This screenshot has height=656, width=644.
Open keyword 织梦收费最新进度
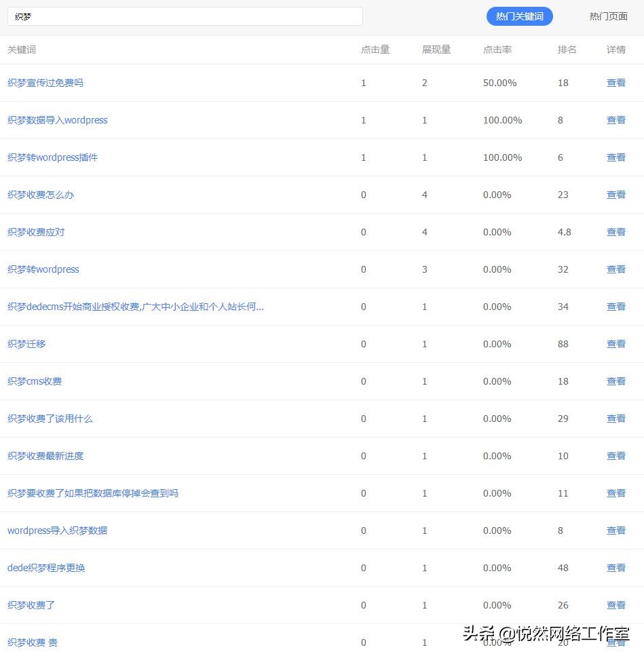(x=45, y=456)
